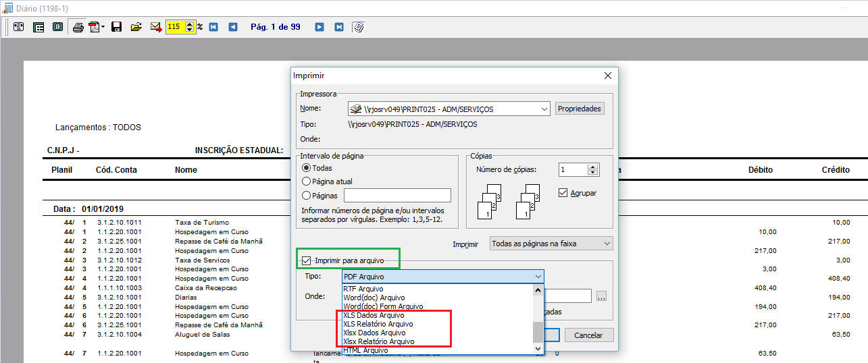Select XLS Dados Arquivo option
868x363 pixels.
(437, 315)
